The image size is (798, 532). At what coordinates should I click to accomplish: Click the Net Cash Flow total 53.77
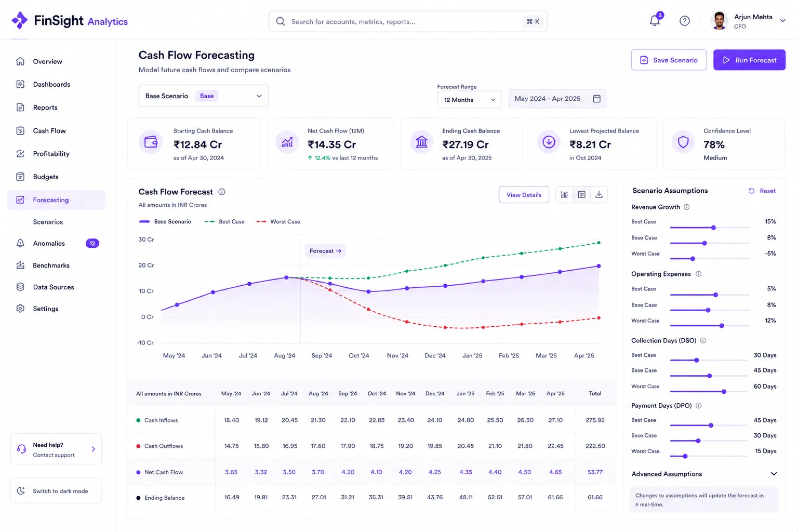[595, 472]
